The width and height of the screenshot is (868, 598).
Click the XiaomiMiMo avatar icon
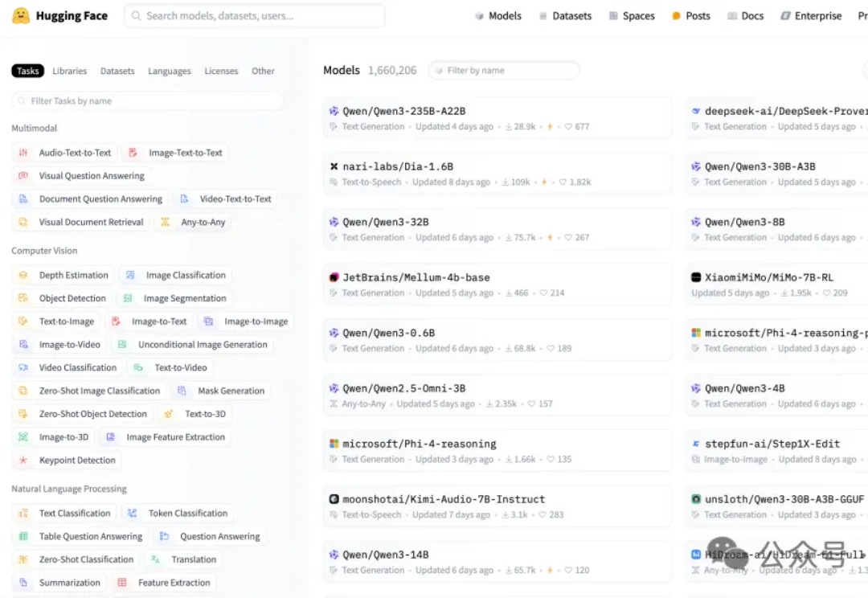click(696, 277)
